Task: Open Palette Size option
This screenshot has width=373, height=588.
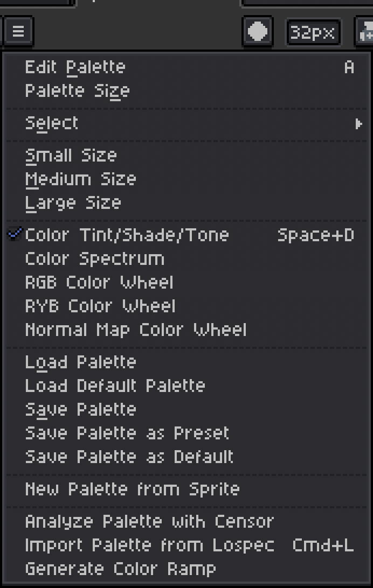Action: point(186,91)
